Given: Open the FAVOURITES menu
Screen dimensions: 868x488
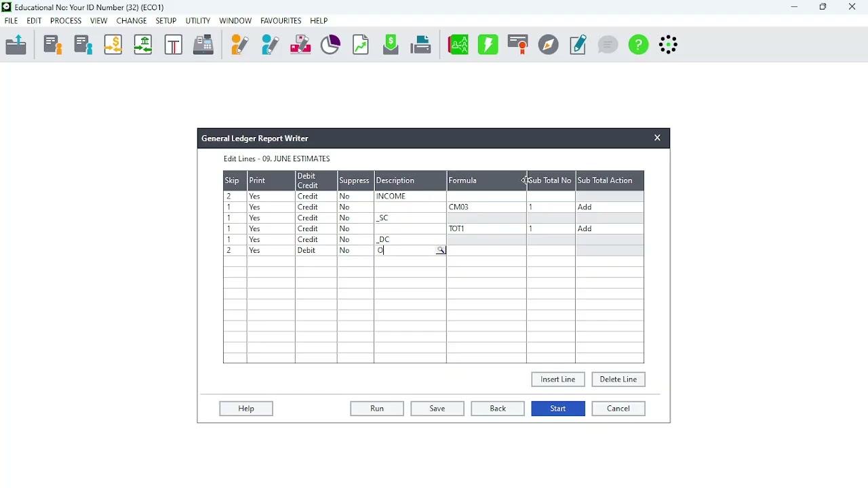Looking at the screenshot, I should coord(281,21).
